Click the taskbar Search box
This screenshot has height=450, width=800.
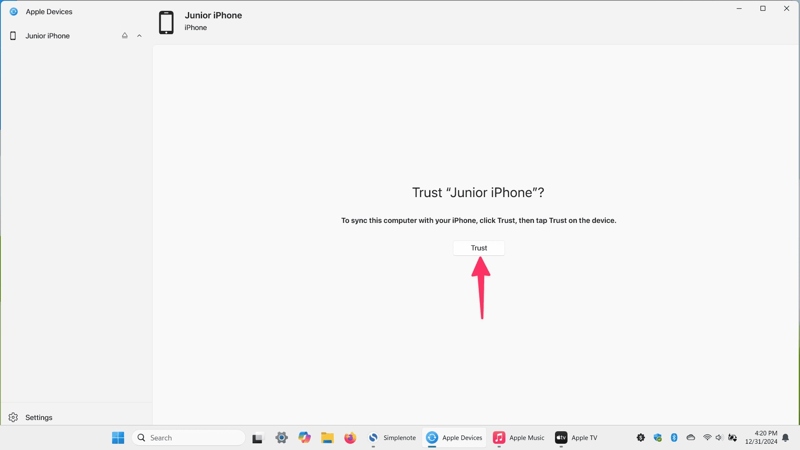[x=189, y=438]
